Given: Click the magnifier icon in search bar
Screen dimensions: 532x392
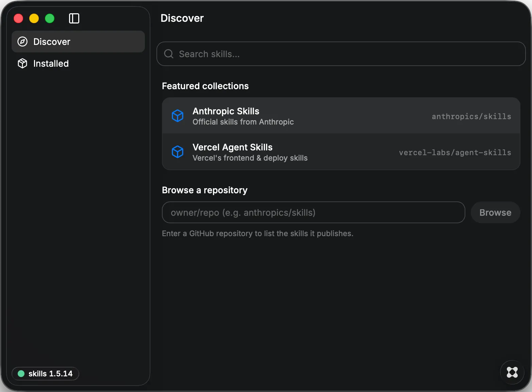Looking at the screenshot, I should [169, 54].
